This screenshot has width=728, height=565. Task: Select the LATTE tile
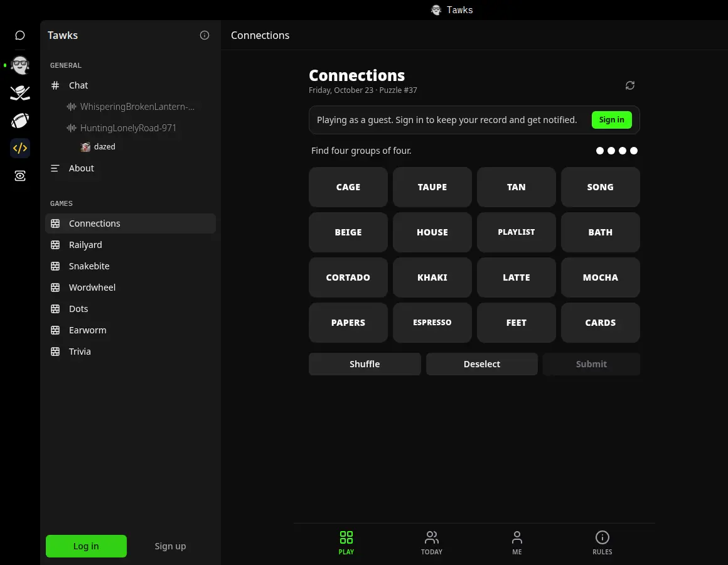[517, 277]
